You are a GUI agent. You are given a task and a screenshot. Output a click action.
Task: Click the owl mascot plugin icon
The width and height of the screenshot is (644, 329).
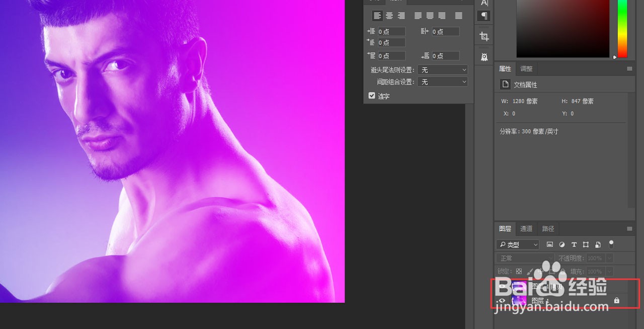[484, 57]
